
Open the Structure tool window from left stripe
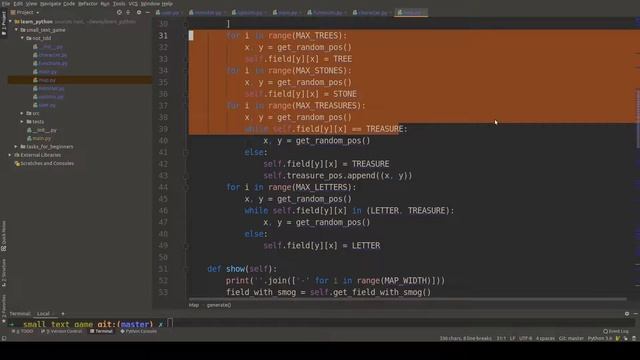[x=4, y=273]
